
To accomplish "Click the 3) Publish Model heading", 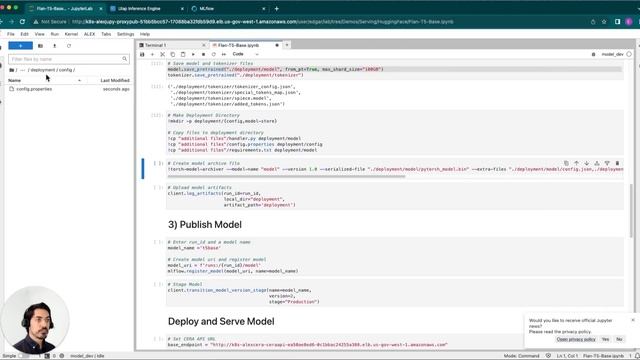I will pyautogui.click(x=205, y=224).
